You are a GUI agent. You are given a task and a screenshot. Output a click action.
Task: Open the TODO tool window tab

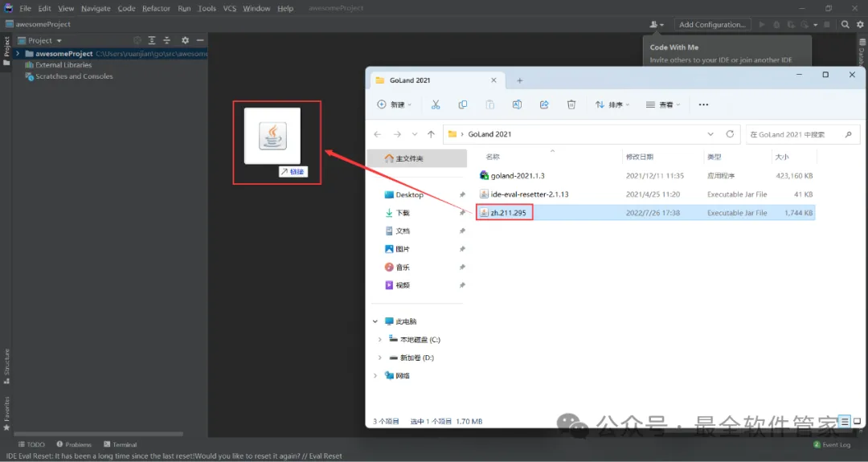pyautogui.click(x=31, y=444)
